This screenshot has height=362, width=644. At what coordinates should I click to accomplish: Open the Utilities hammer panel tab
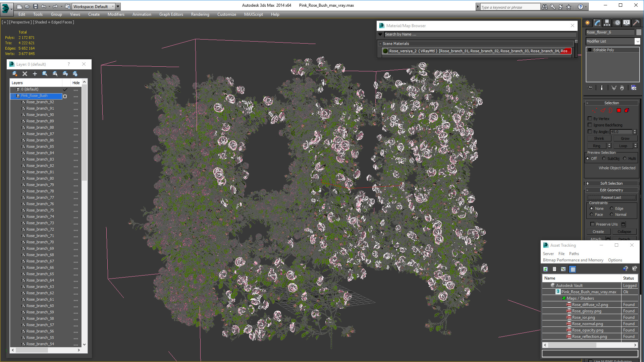636,23
